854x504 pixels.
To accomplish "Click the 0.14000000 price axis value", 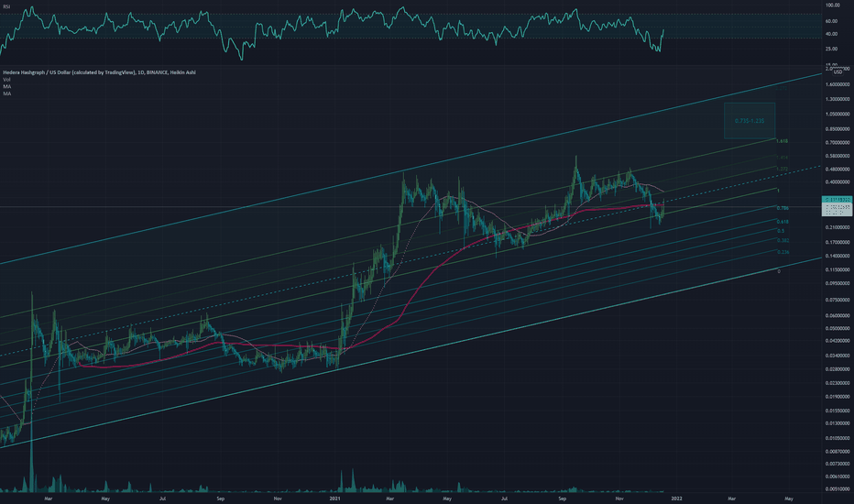I will (838, 256).
